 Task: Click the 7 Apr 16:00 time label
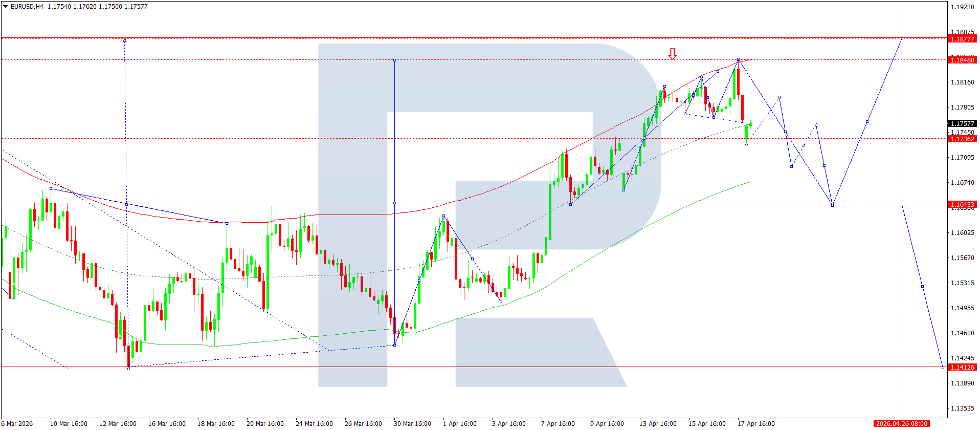click(558, 423)
